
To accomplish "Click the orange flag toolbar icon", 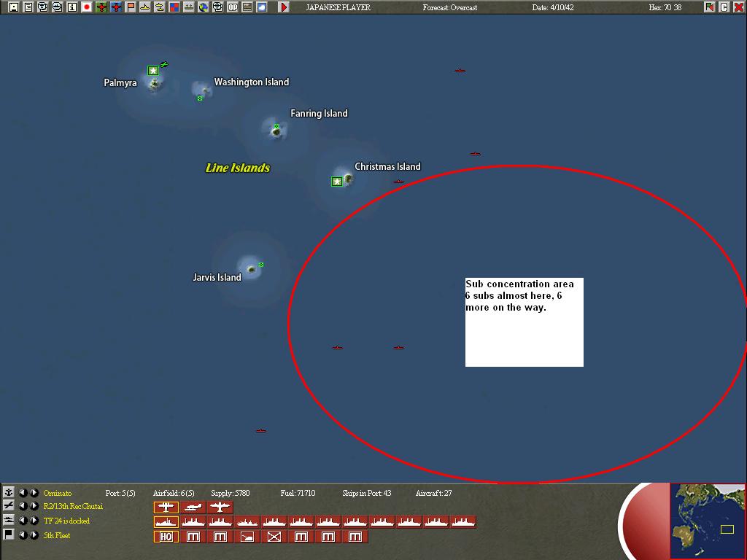I will (x=131, y=7).
